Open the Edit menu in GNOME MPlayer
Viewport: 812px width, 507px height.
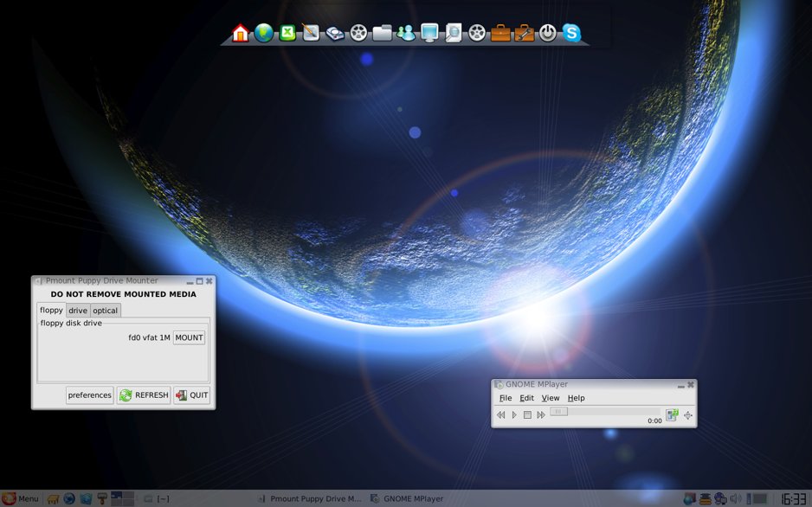pos(526,398)
